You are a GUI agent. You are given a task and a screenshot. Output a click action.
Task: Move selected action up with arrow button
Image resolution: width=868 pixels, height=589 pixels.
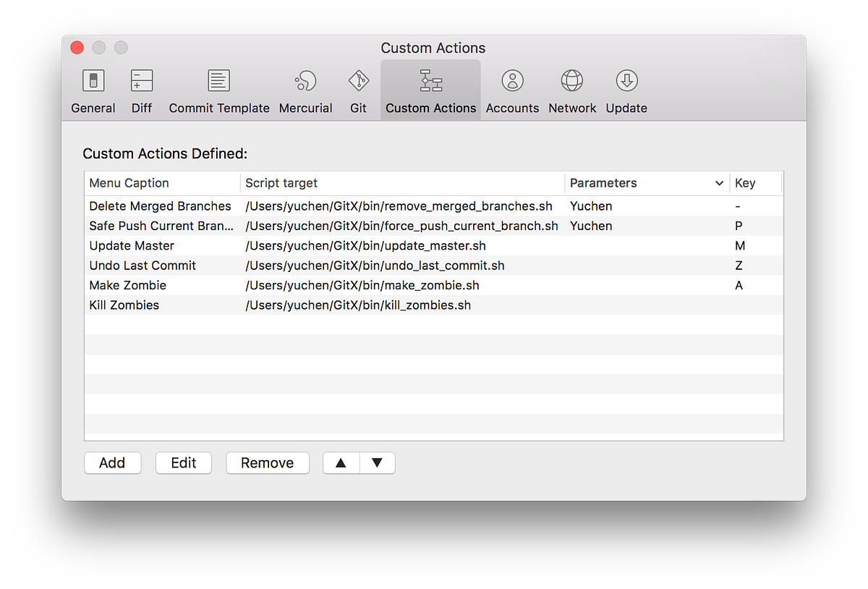coord(341,462)
